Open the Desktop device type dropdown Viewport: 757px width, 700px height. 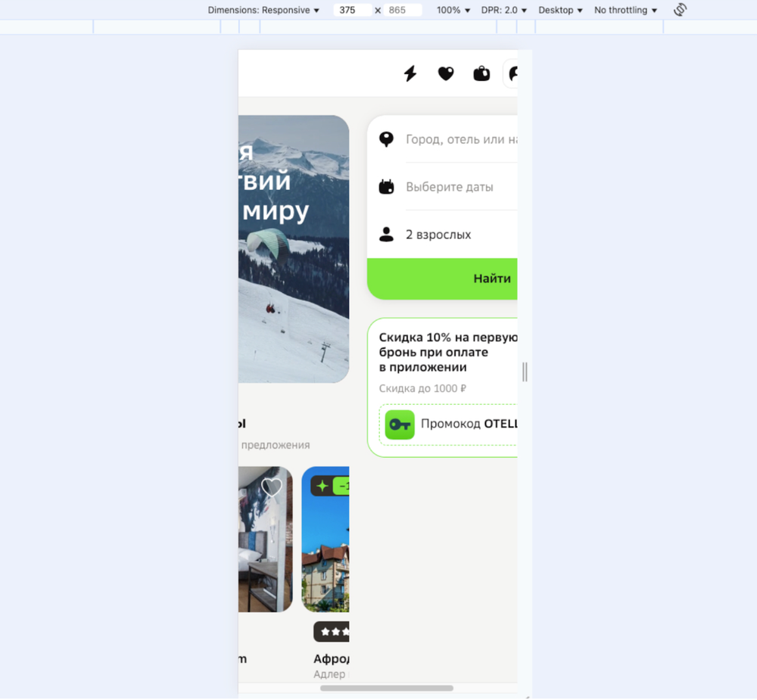(560, 10)
